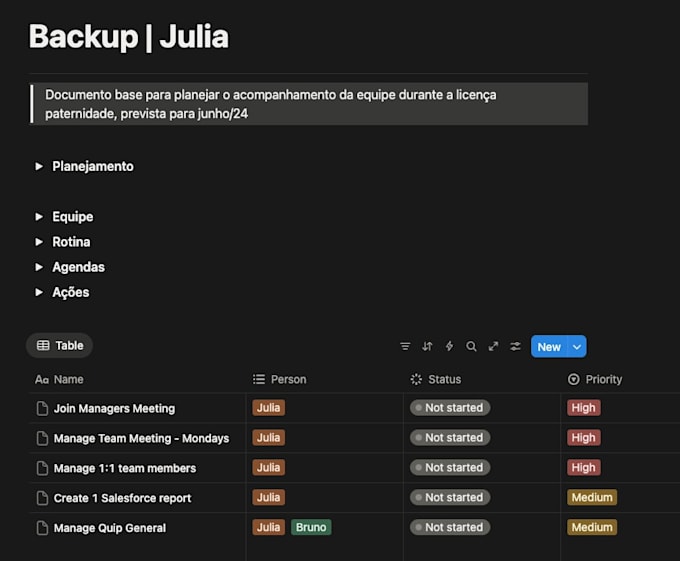Select the Julia tag in Salesforce report row
Viewport: 680px width, 561px height.
pos(268,497)
